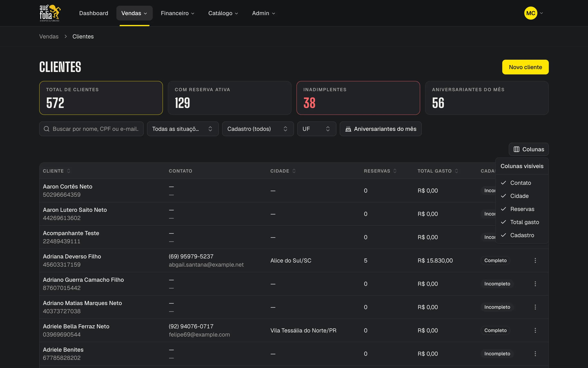Open actions menu for Adriano Matias Marques Neto
The width and height of the screenshot is (588, 368).
pos(535,307)
